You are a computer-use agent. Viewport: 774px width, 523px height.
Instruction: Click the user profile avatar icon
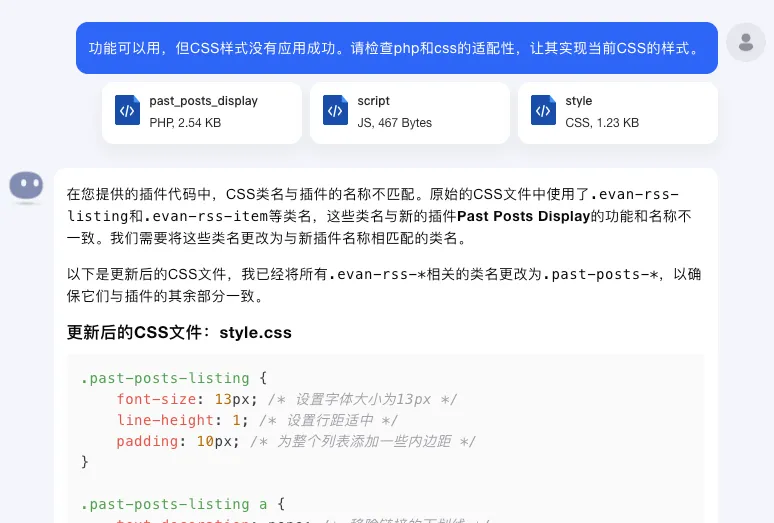[x=745, y=42]
